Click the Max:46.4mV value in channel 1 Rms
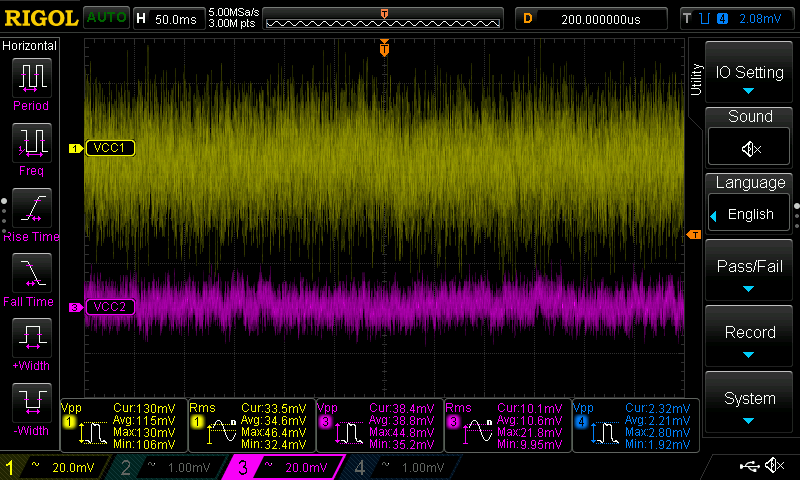The width and height of the screenshot is (800, 480). pyautogui.click(x=273, y=433)
